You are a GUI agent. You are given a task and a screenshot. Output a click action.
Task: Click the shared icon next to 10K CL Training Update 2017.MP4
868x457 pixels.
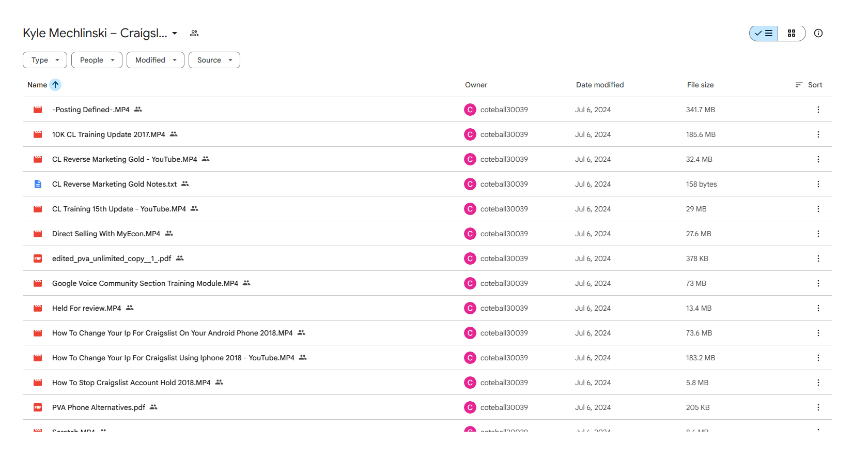174,134
